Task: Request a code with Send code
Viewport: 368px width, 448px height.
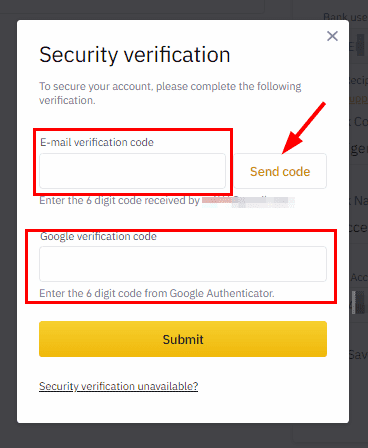Action: point(280,171)
